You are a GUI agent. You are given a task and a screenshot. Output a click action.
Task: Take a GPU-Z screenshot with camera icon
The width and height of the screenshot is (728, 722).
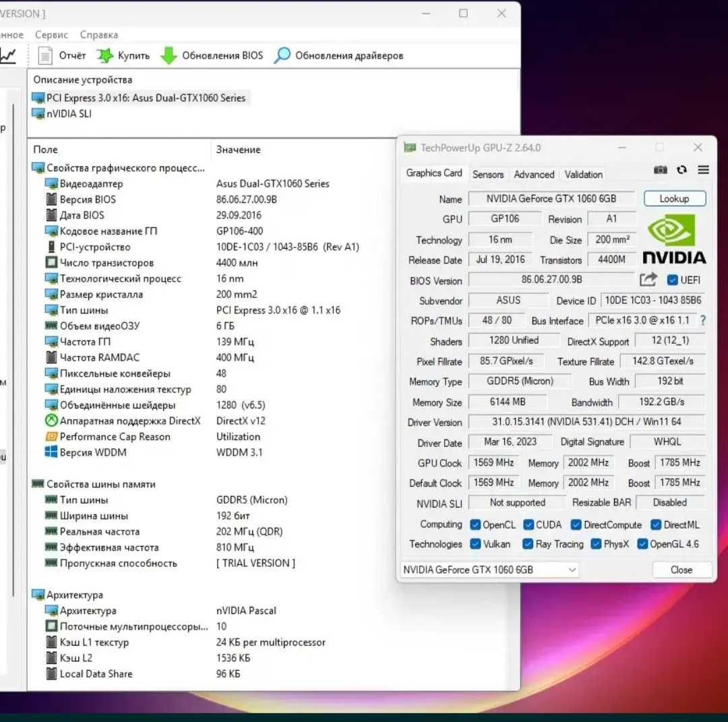point(660,170)
